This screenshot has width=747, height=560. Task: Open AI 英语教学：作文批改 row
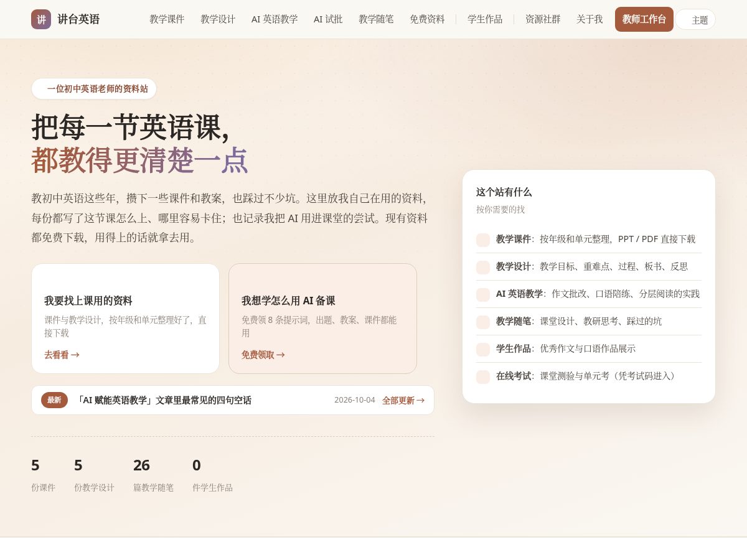click(x=589, y=294)
